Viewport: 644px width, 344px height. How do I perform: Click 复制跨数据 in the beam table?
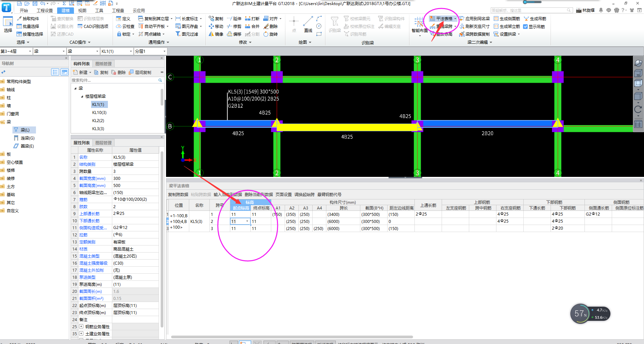[x=178, y=194]
